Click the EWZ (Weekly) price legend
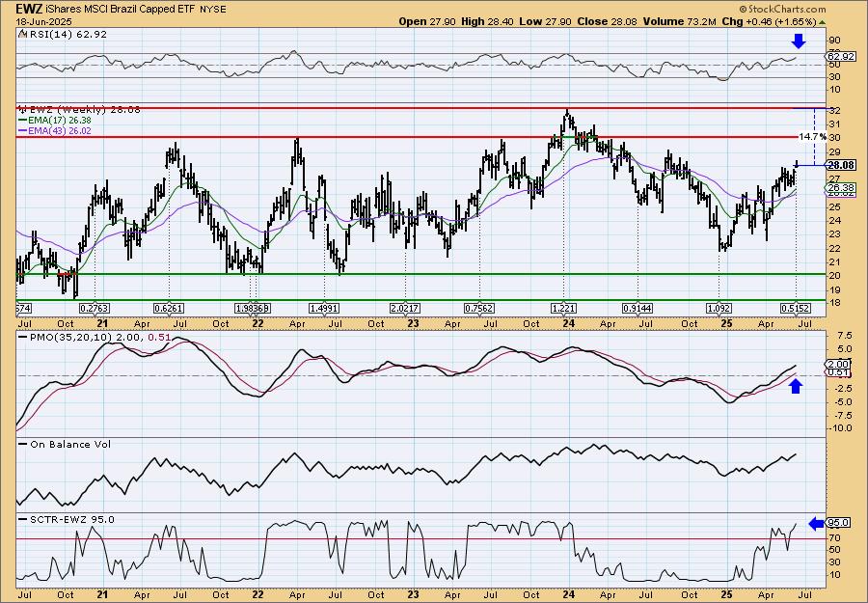 pos(79,110)
